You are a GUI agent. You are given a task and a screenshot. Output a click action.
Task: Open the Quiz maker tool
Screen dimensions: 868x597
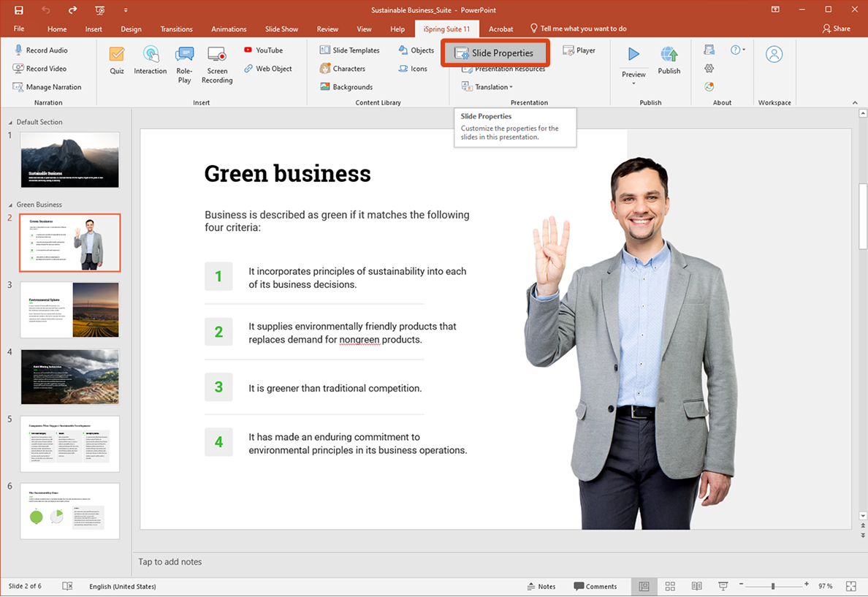point(117,61)
